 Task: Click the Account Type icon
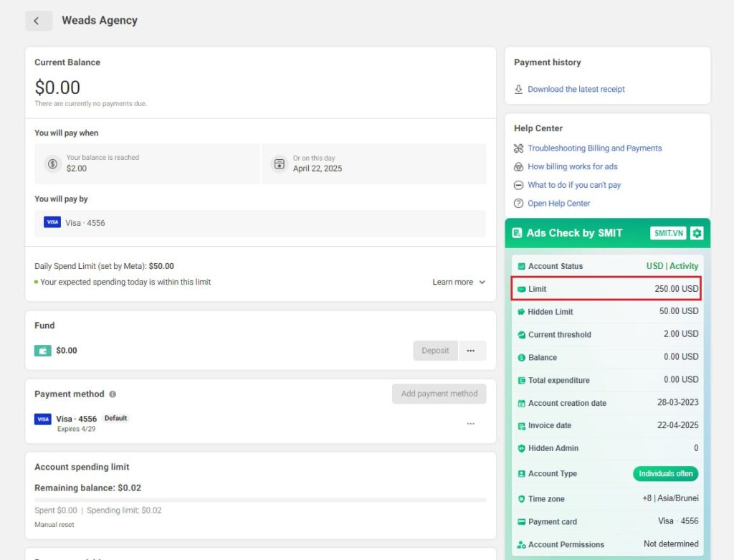(x=522, y=474)
